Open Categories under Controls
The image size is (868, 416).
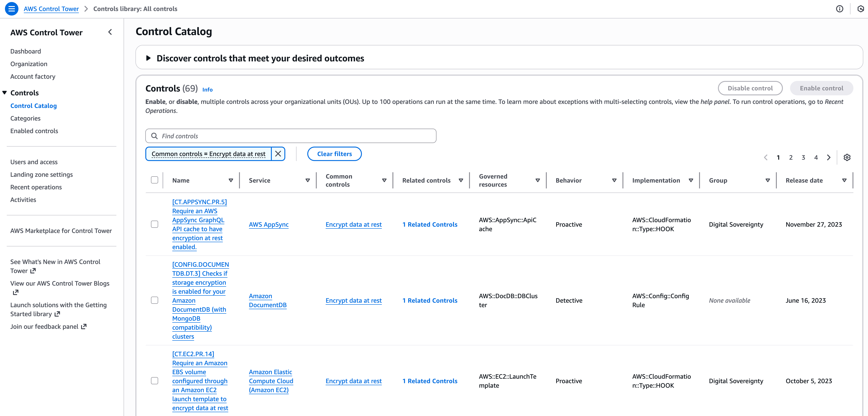(25, 119)
